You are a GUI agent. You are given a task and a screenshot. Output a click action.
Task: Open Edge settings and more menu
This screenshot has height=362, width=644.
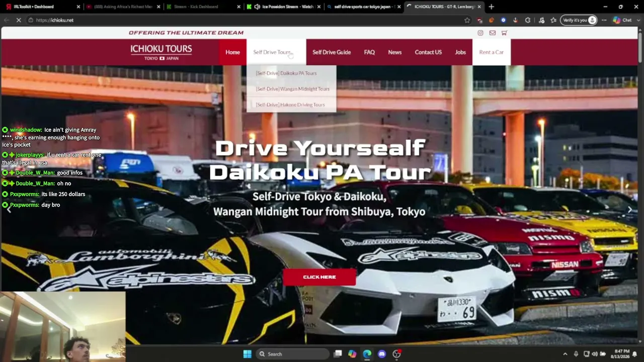(604, 20)
